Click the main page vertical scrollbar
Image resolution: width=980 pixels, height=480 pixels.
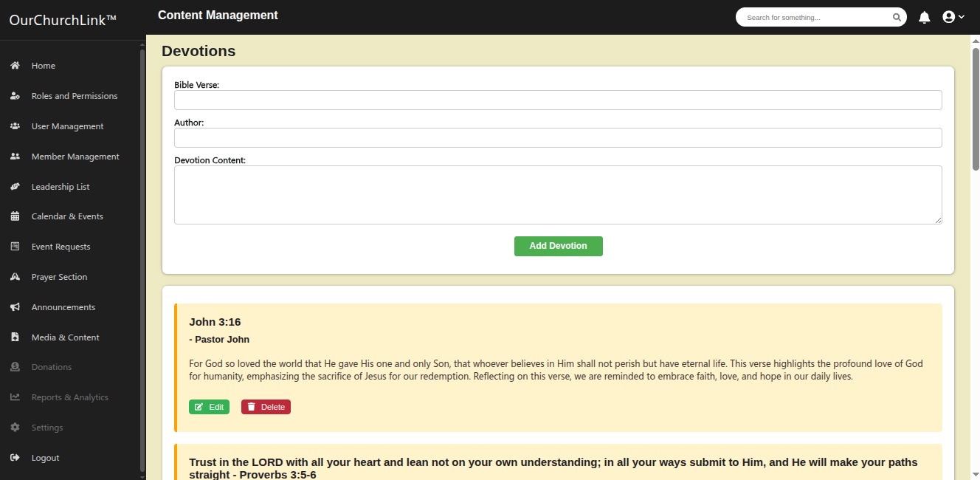975,111
